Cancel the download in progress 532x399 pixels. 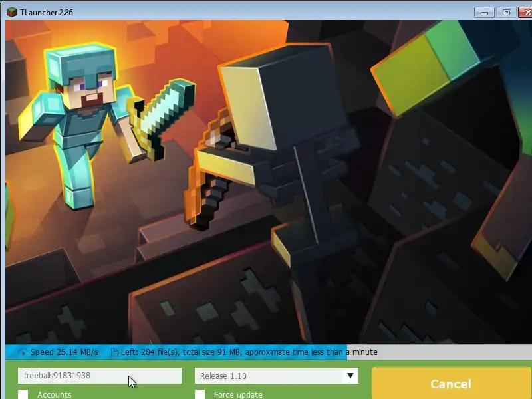tap(452, 384)
